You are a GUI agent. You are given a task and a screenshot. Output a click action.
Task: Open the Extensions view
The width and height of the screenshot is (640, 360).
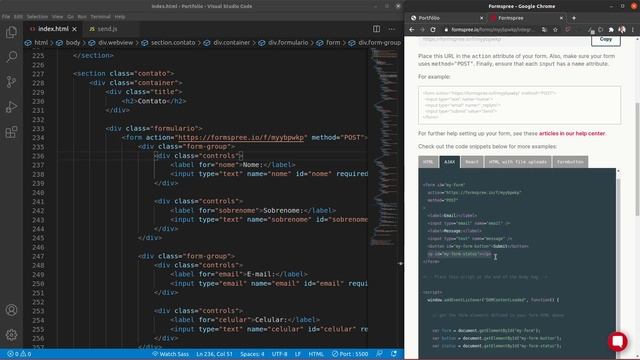click(11, 132)
